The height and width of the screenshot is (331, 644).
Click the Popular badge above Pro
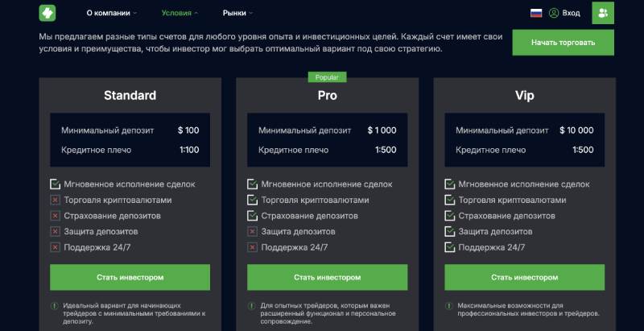tap(327, 77)
